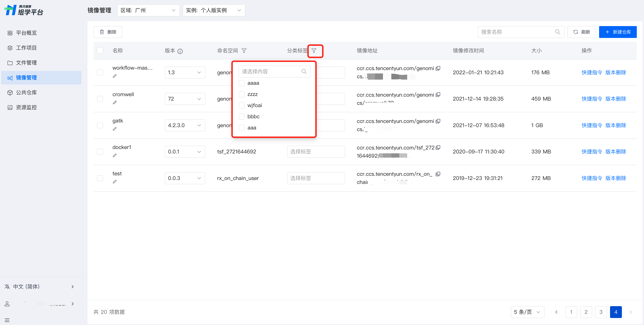This screenshot has width=644, height=325.
Task: Click the 新建仓库 button
Action: (617, 32)
